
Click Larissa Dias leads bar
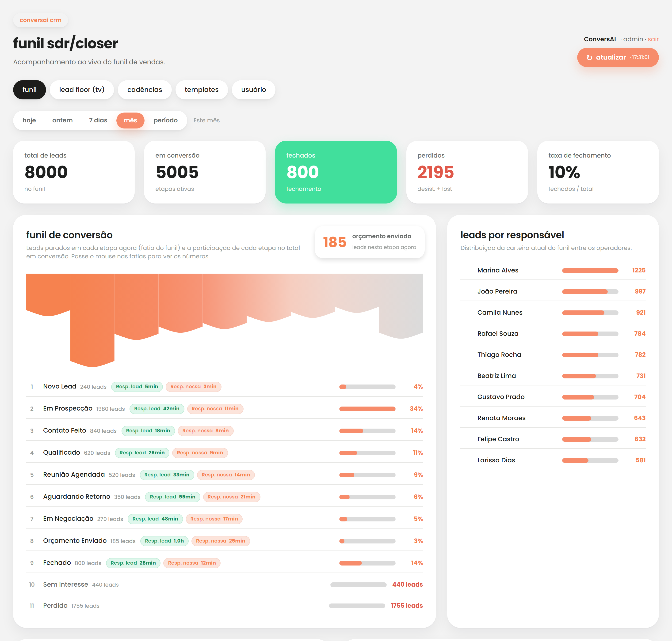590,461
